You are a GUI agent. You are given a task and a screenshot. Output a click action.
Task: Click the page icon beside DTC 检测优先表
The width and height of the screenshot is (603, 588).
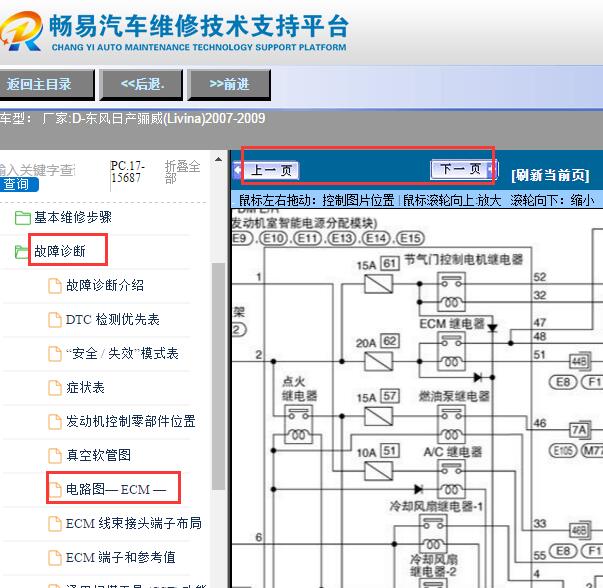(x=55, y=320)
